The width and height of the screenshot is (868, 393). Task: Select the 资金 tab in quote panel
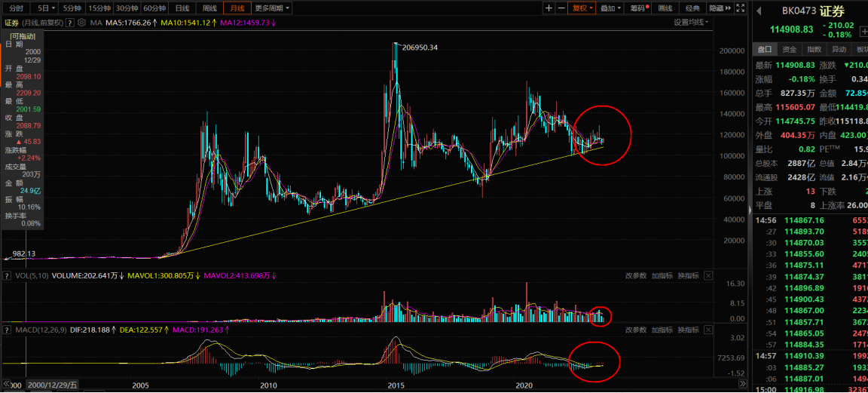click(790, 49)
